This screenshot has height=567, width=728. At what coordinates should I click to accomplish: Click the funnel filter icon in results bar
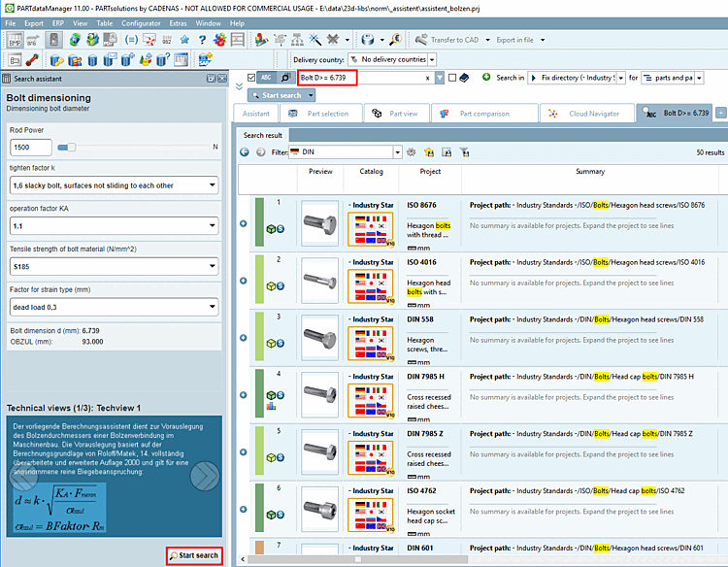click(464, 152)
